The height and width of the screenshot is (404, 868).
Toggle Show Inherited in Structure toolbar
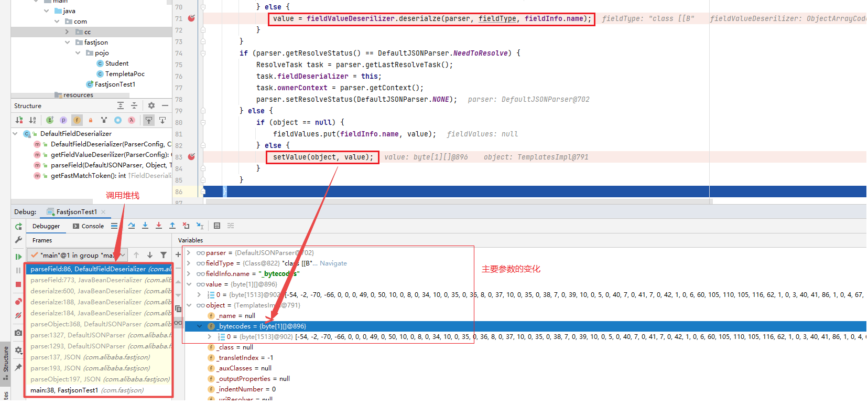click(50, 120)
